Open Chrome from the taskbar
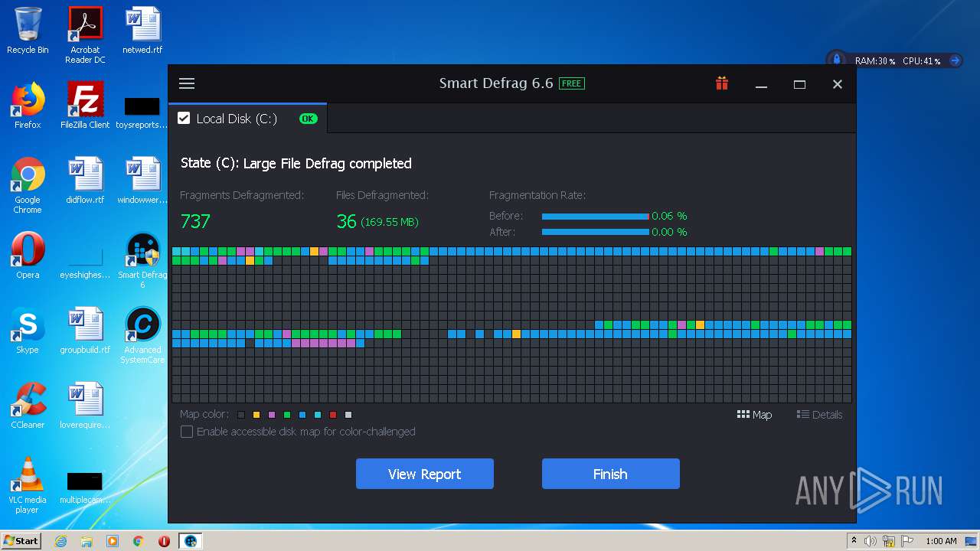The image size is (980, 551). pyautogui.click(x=138, y=541)
